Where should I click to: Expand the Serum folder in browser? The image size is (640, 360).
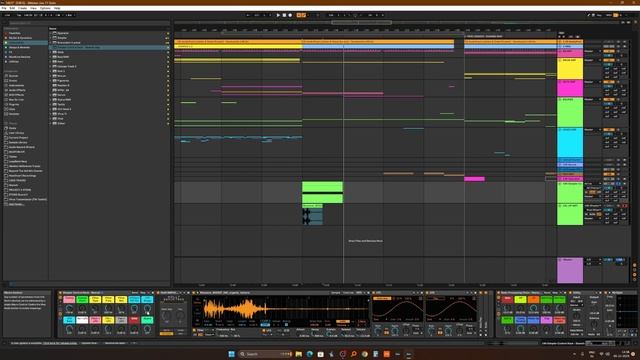point(51,95)
